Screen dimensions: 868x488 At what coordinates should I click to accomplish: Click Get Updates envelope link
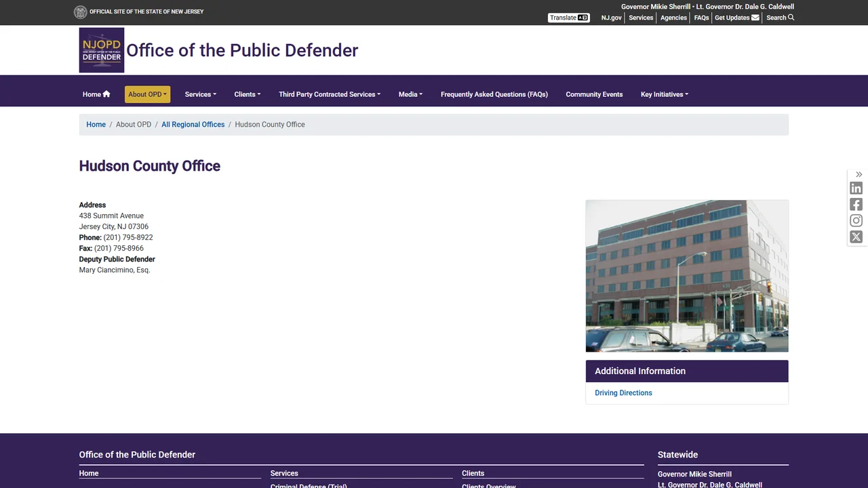click(737, 18)
